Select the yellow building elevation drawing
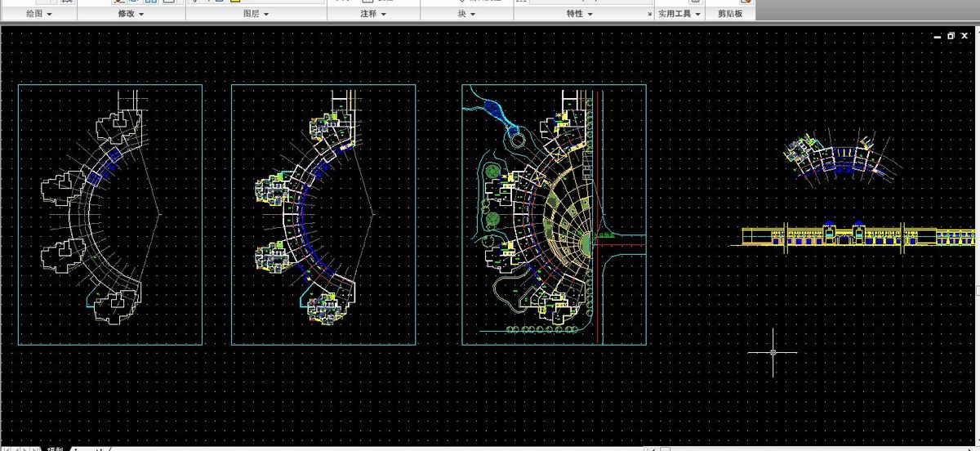 (857, 236)
